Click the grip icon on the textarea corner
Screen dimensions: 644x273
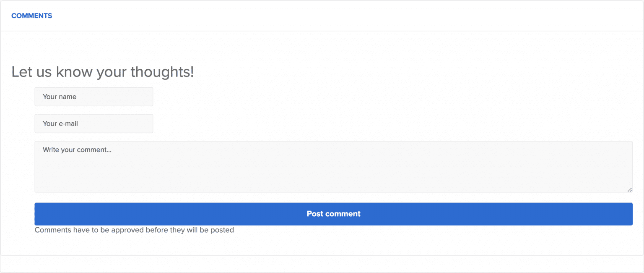[630, 190]
